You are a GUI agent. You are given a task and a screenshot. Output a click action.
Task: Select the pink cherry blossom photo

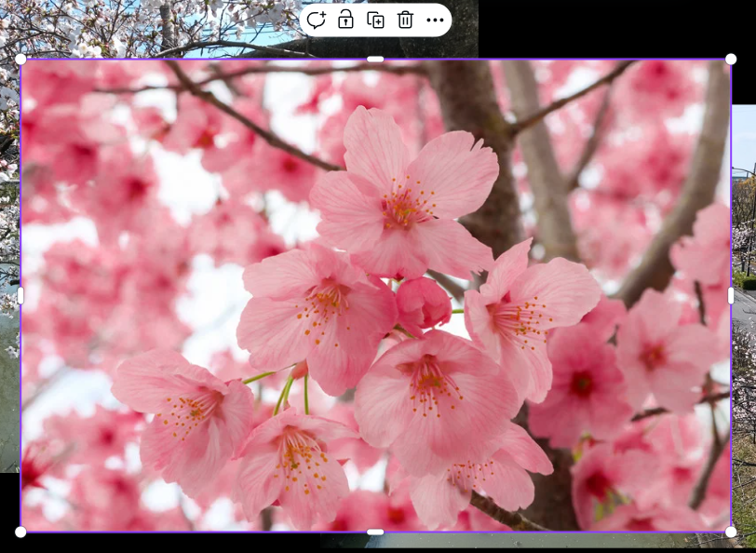pos(372,298)
